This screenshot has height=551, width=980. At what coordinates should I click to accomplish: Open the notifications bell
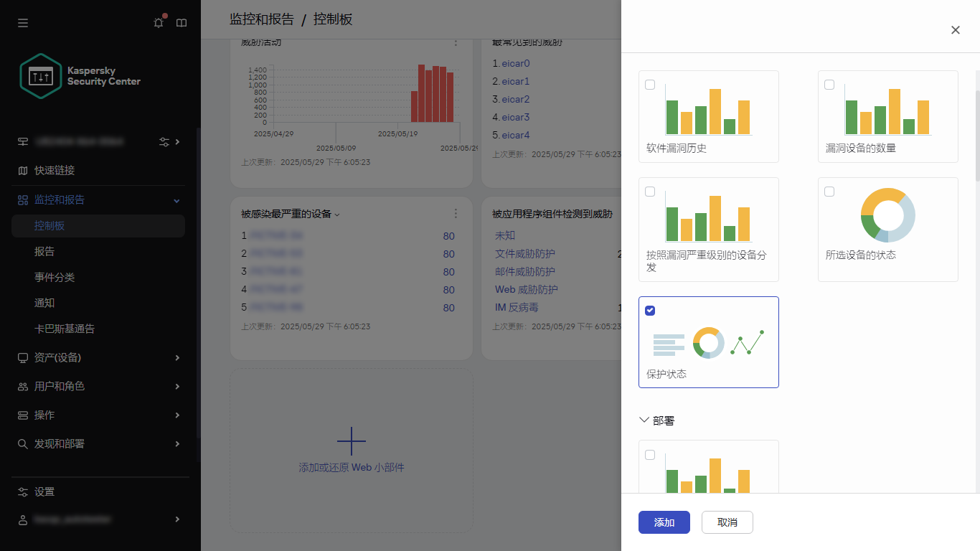point(158,23)
